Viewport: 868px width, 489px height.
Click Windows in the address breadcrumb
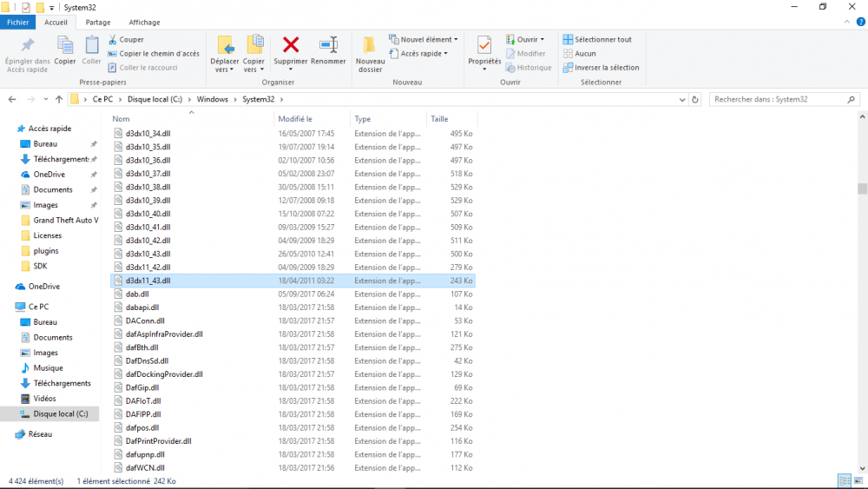[212, 99]
